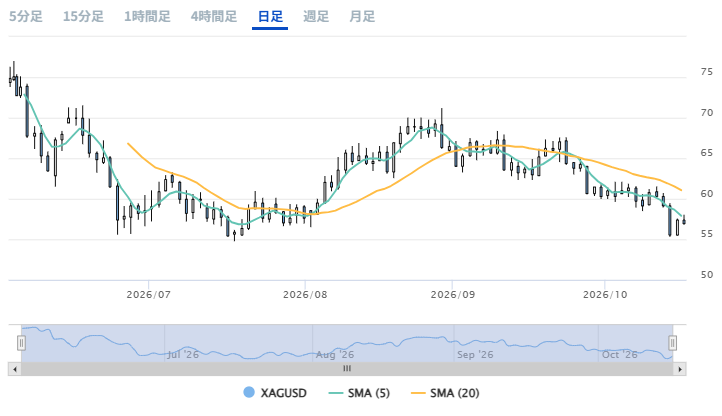The image size is (722, 416).
Task: Toggle the SMA (20) legend item
Action: (445, 393)
